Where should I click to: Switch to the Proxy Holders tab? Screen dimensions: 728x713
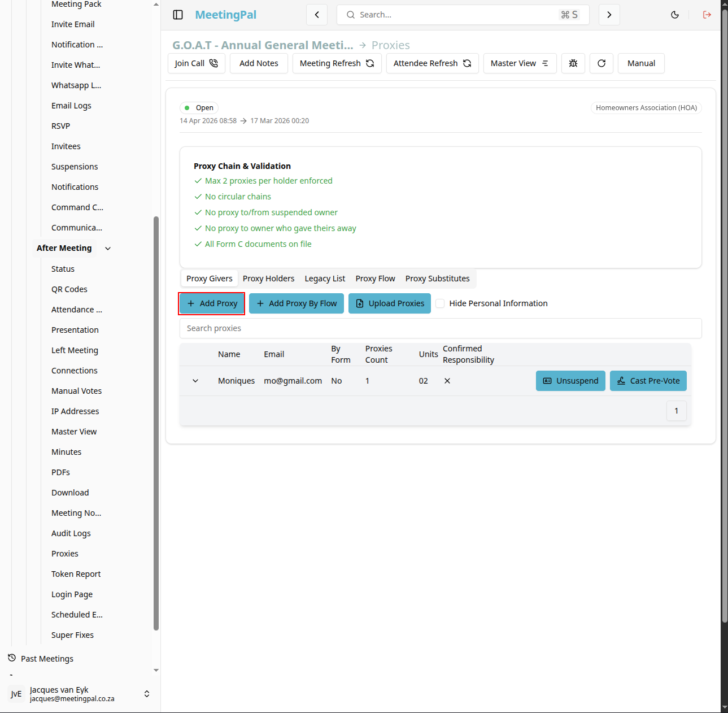tap(268, 279)
